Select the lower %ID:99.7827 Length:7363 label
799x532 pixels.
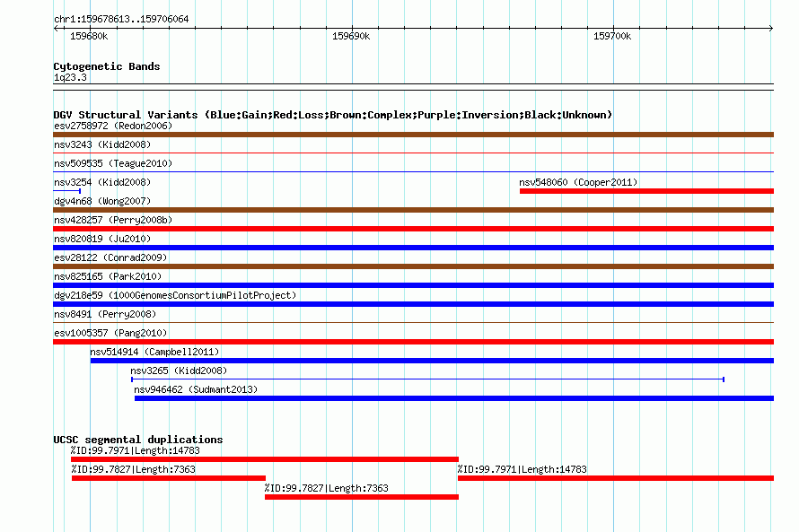point(326,488)
